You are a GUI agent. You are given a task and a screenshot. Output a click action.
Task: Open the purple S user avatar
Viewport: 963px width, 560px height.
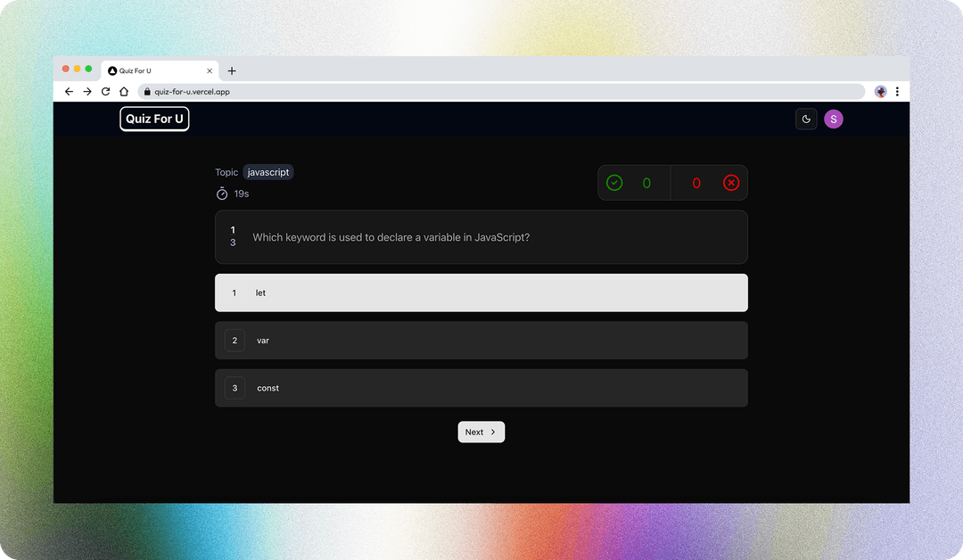(833, 119)
